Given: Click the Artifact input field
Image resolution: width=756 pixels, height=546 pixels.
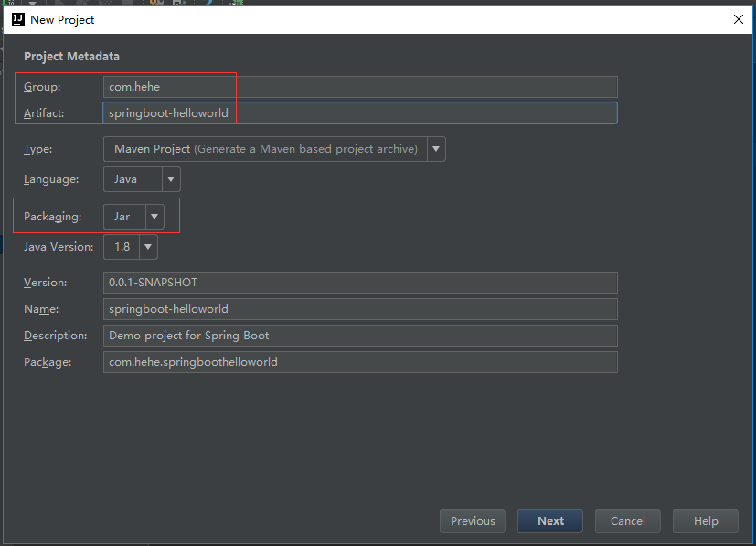Looking at the screenshot, I should [360, 112].
